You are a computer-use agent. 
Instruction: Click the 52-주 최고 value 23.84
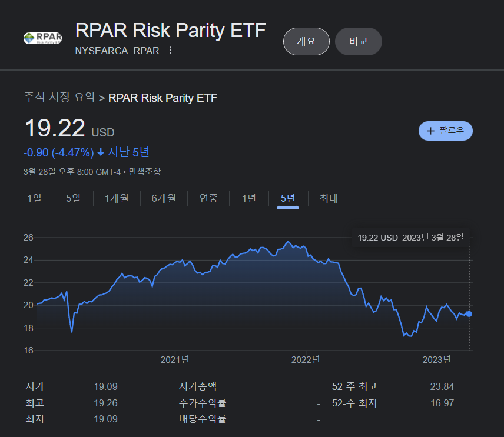(x=442, y=386)
